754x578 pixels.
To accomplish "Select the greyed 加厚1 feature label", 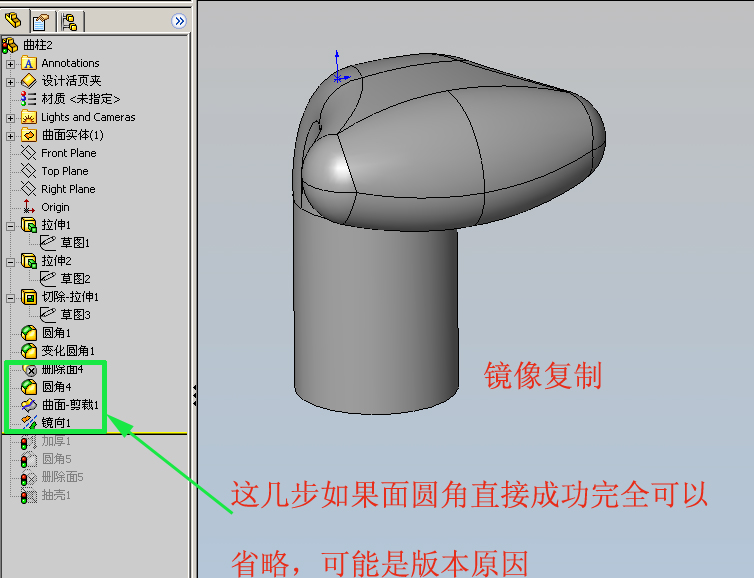I will point(56,441).
